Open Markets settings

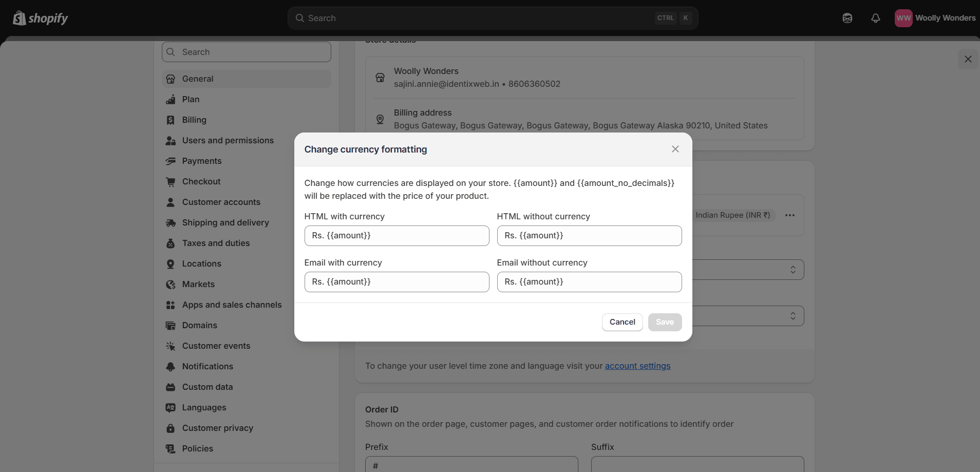coord(247,284)
